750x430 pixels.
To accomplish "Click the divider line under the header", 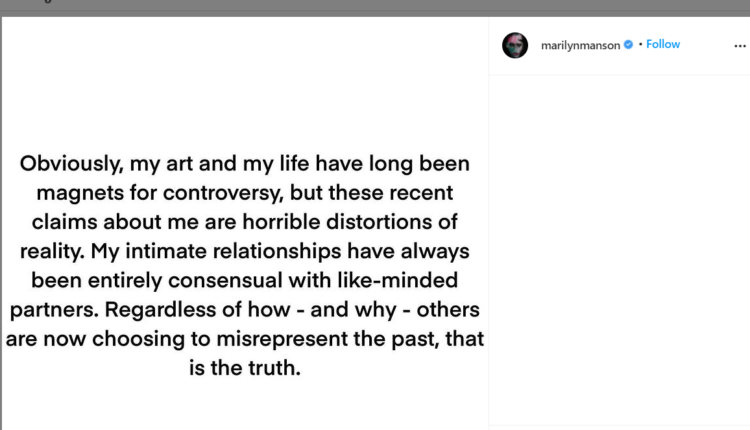I will pos(619,75).
